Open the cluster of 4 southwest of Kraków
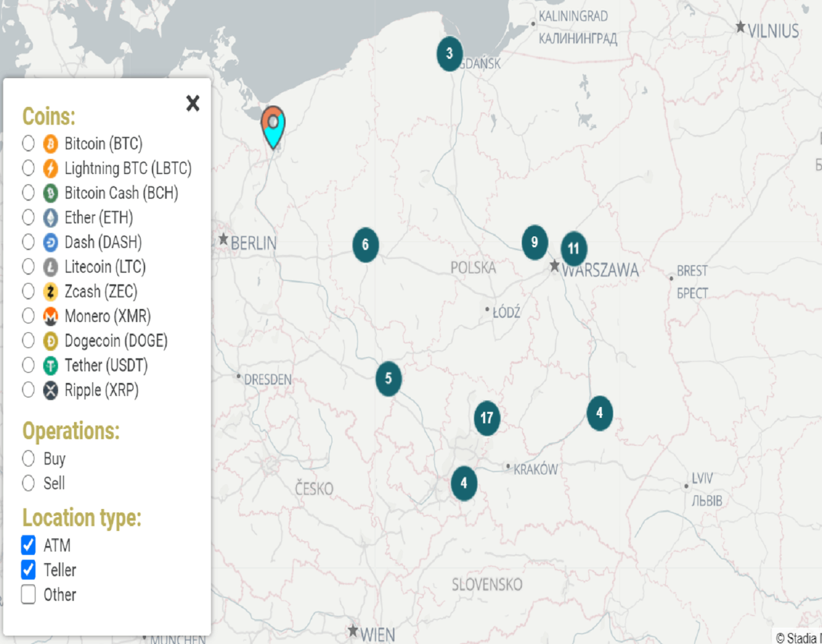 pos(464,482)
